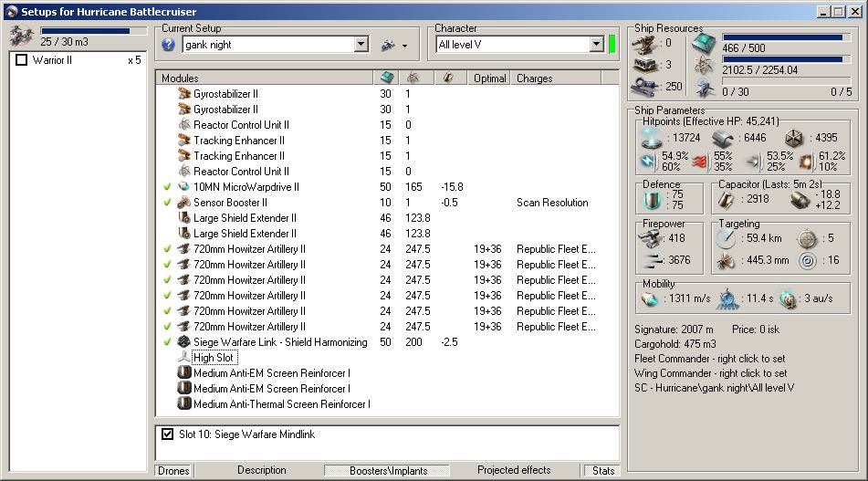The width and height of the screenshot is (868, 481).
Task: Toggle the Sensor Booster II active checkmark
Action: [167, 203]
